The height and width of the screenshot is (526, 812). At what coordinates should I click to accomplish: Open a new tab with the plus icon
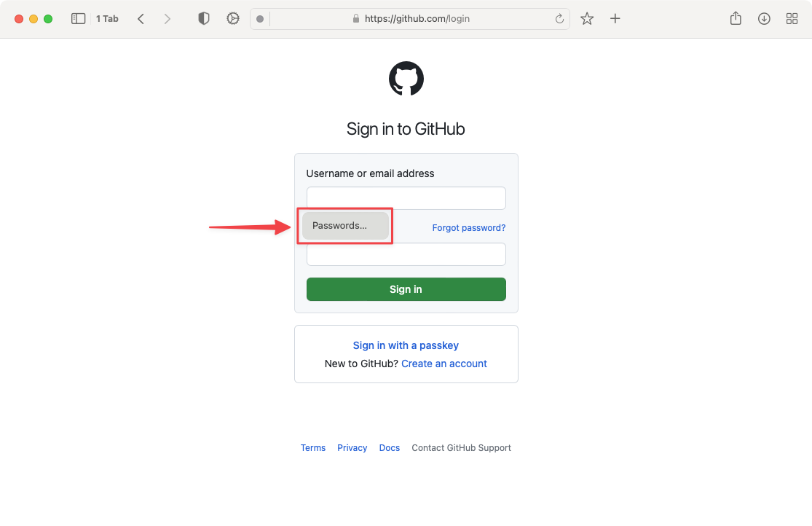[615, 18]
